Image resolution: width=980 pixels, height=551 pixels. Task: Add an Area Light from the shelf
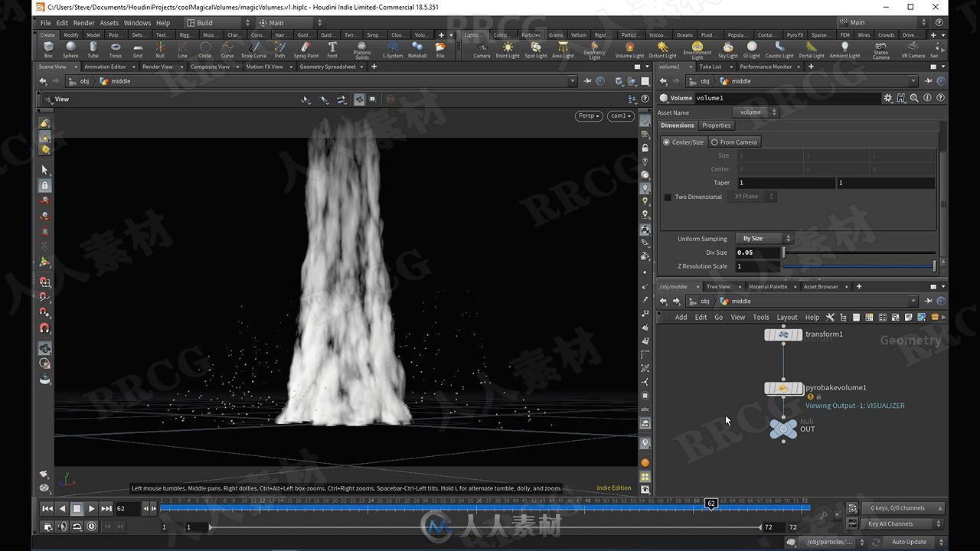[x=563, y=50]
